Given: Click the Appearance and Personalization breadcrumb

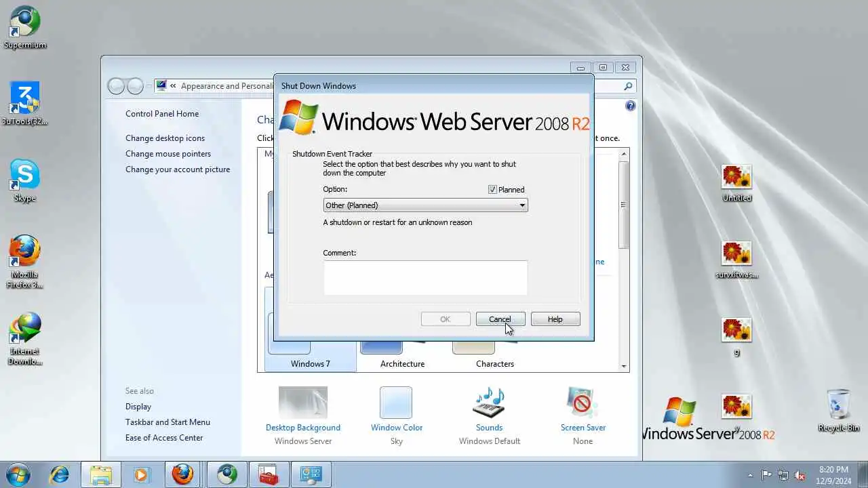Looking at the screenshot, I should (x=226, y=86).
